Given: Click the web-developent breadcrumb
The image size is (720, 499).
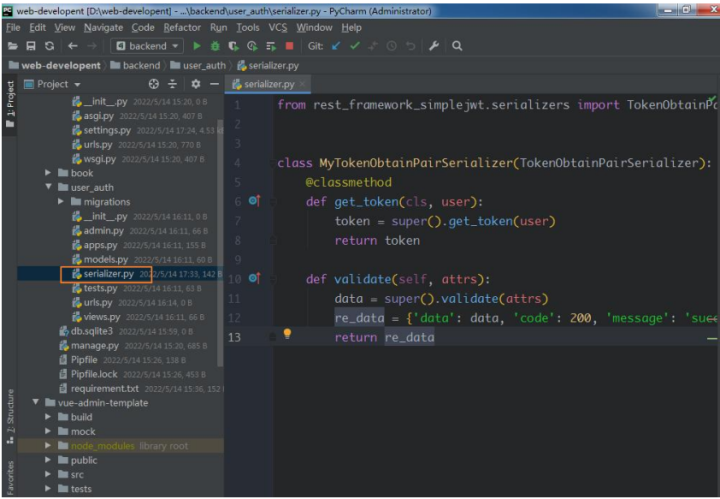Looking at the screenshot, I should point(55,66).
